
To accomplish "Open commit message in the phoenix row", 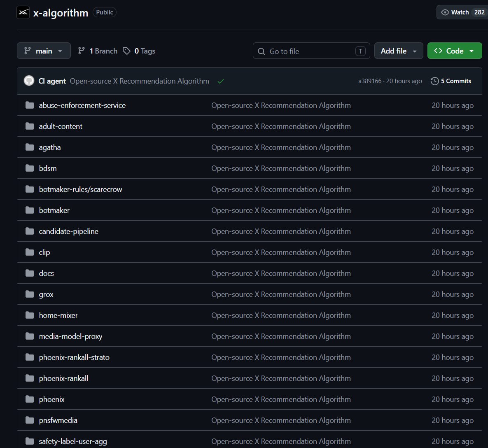I will click(281, 399).
